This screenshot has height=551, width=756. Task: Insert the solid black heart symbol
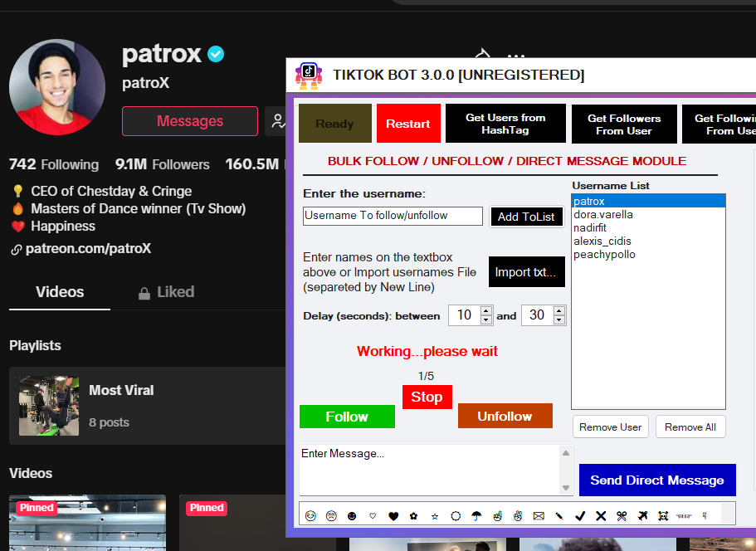(393, 516)
